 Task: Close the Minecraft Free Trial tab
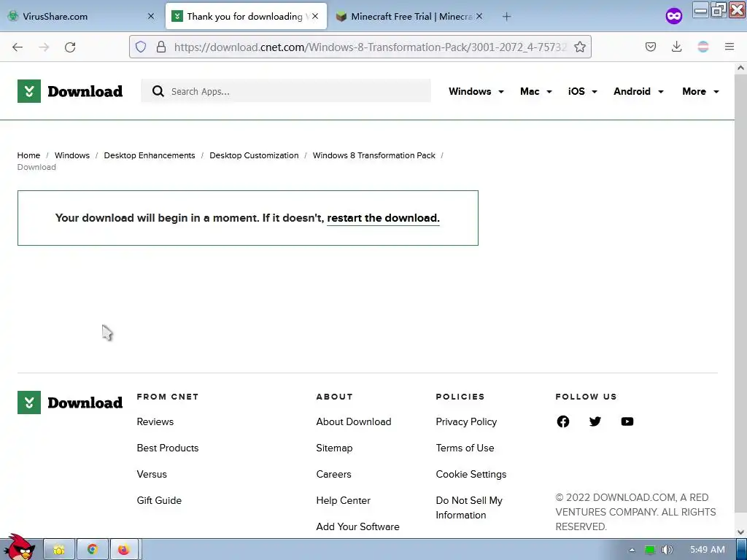coord(479,16)
